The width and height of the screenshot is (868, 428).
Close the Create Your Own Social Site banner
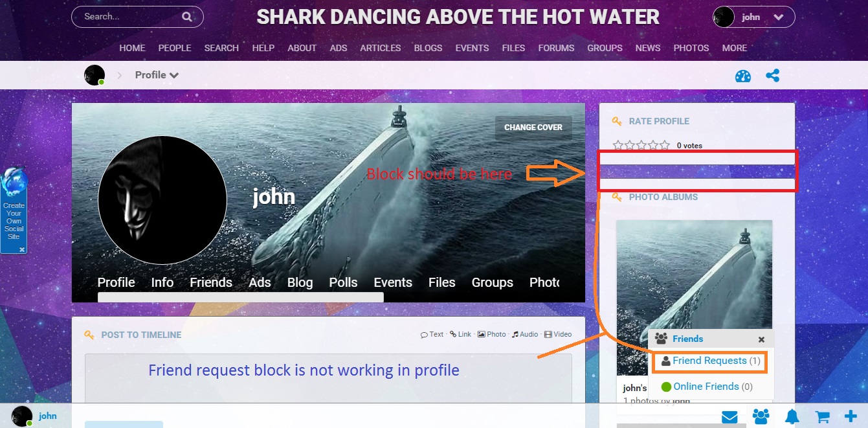click(x=21, y=249)
